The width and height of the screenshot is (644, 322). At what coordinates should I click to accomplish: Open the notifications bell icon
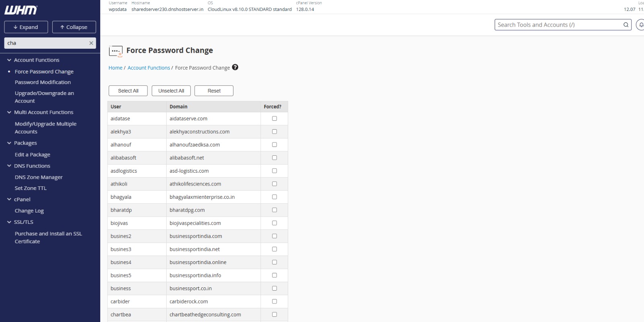click(x=640, y=25)
